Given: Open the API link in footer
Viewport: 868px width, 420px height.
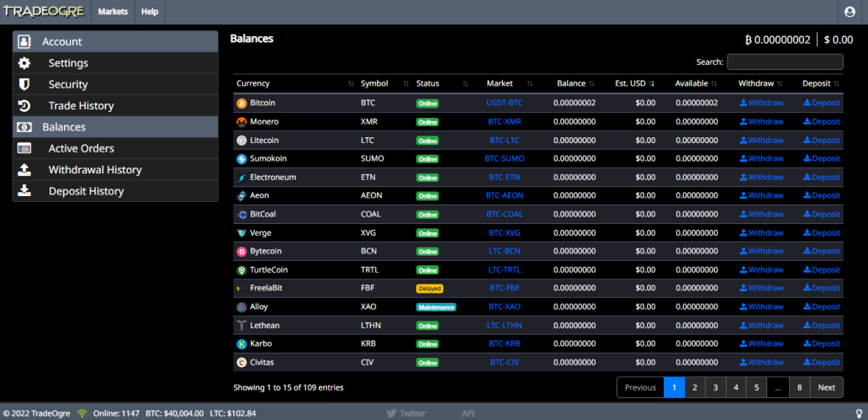Looking at the screenshot, I should tap(468, 413).
